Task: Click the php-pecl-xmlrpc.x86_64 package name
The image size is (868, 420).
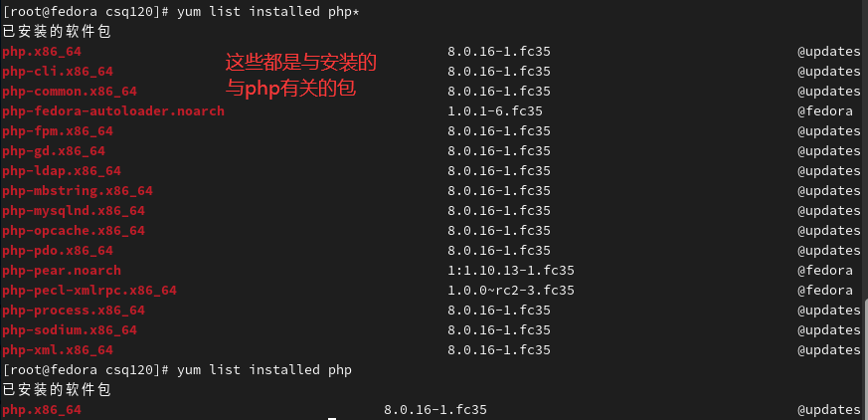Action: (89, 291)
